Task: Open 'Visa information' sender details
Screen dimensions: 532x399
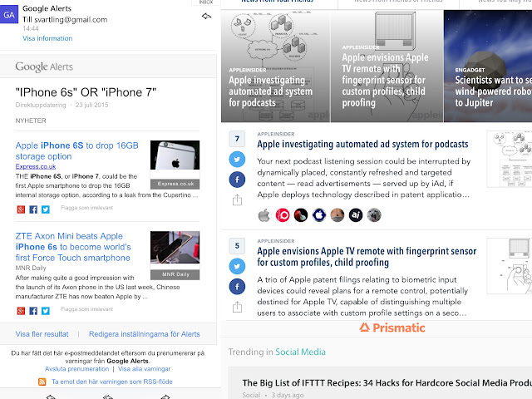Action: pos(47,38)
